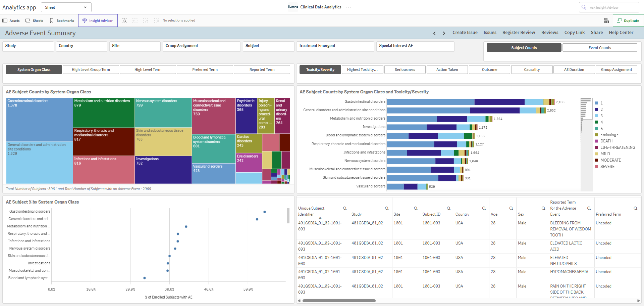This screenshot has width=644, height=306.
Task: Step back in selections
Action: point(135,20)
